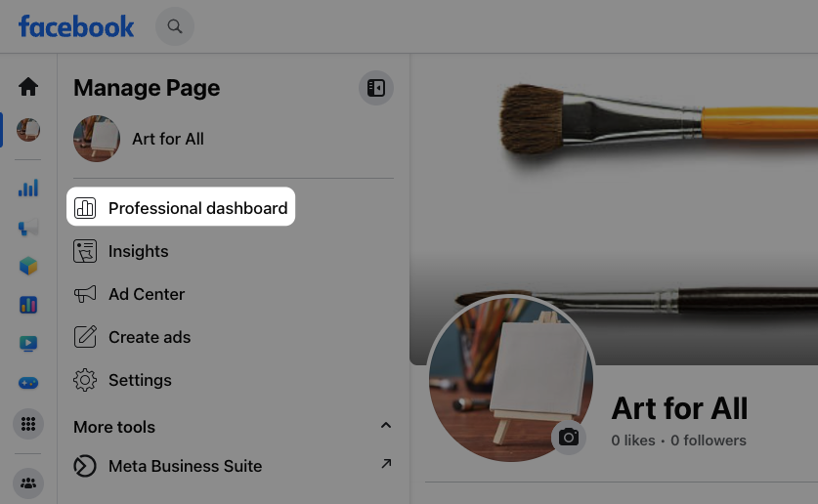Open the Facebook search icon

point(175,26)
